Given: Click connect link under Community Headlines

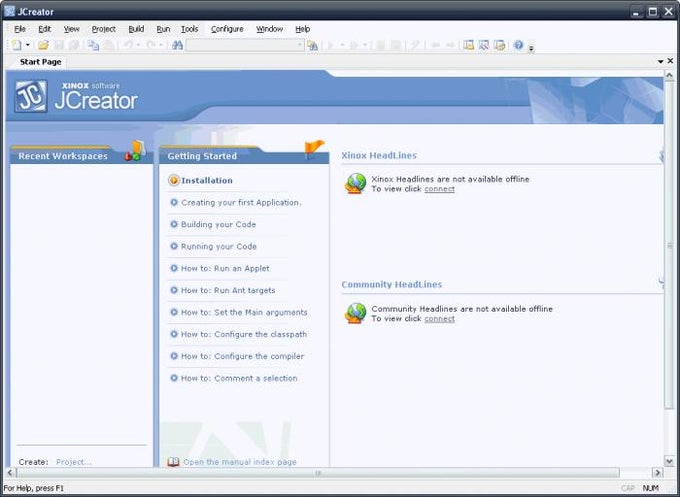Looking at the screenshot, I should point(439,319).
